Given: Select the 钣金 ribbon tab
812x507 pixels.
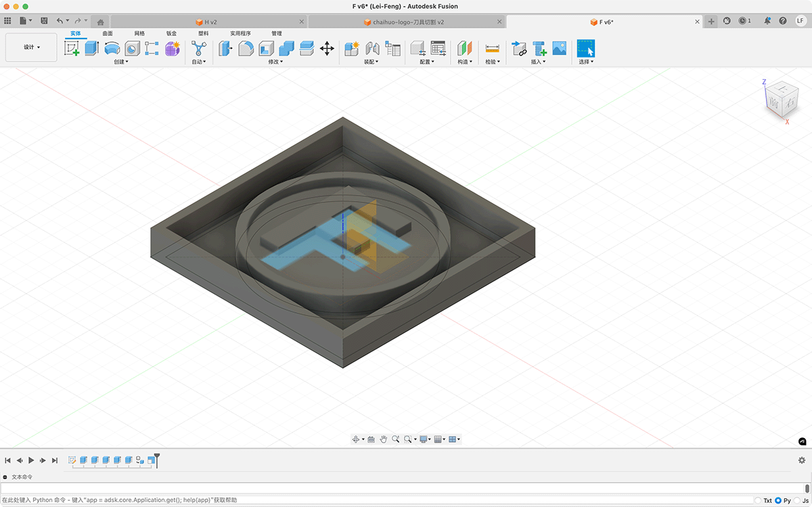Looking at the screenshot, I should [x=171, y=33].
